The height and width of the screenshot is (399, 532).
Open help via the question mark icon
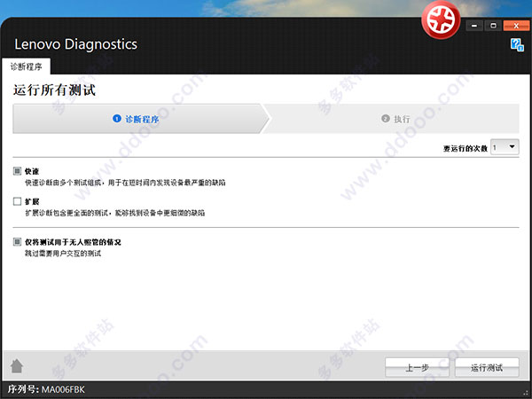click(x=516, y=44)
